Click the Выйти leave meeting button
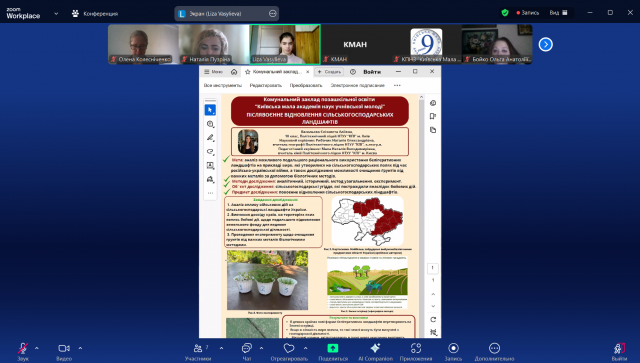The image size is (640, 363). coord(619,352)
